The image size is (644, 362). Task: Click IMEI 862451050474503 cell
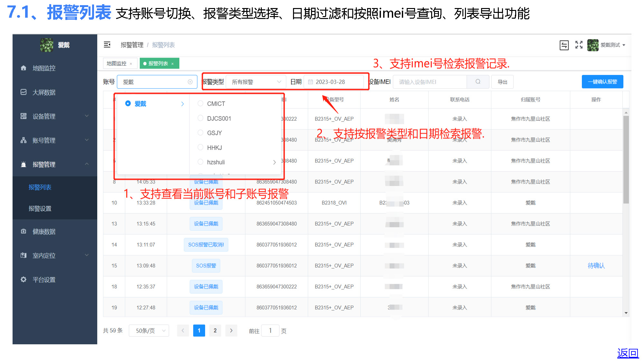[x=277, y=203]
